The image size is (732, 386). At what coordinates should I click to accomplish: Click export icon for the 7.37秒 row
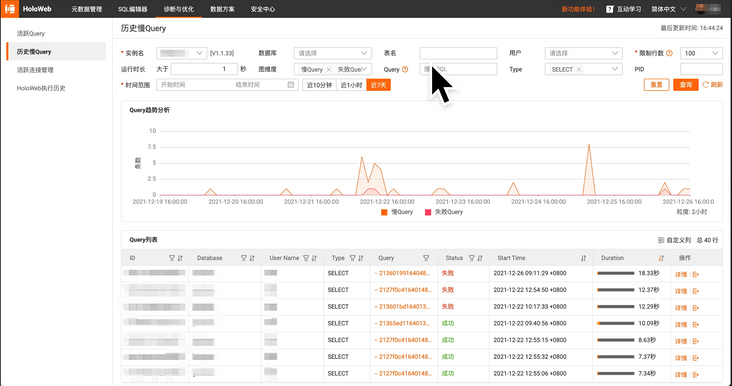point(696,358)
